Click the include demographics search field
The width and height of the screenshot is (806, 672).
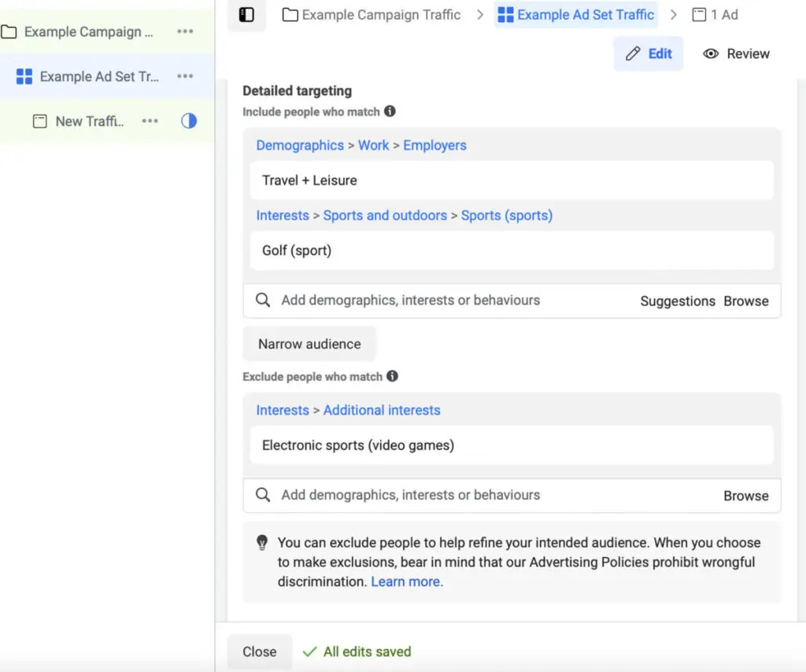point(441,301)
